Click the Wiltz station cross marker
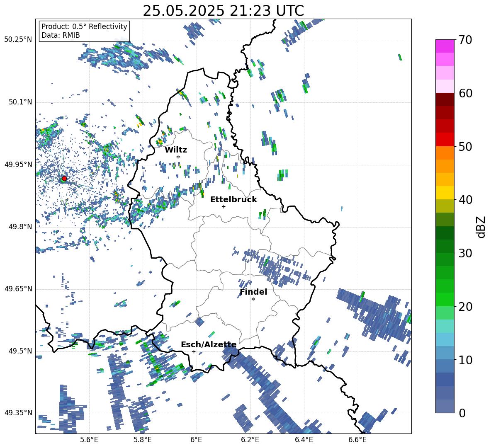 178,157
